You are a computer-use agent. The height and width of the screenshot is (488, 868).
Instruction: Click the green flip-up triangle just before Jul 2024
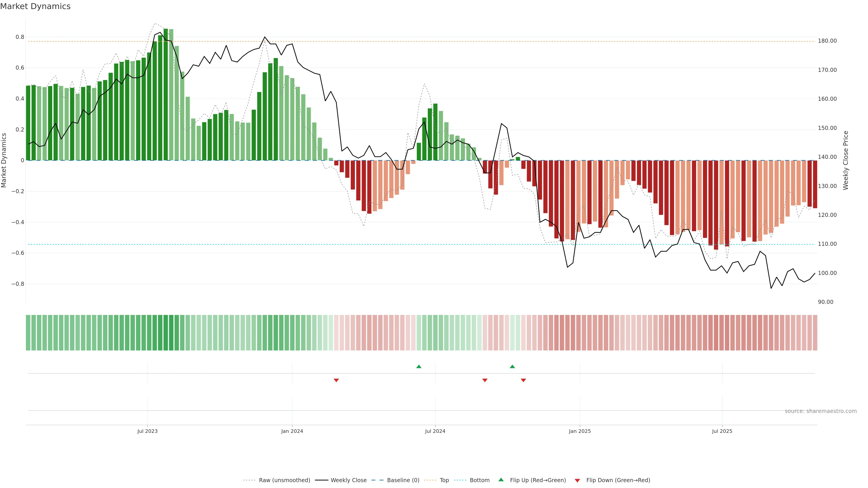(x=419, y=366)
